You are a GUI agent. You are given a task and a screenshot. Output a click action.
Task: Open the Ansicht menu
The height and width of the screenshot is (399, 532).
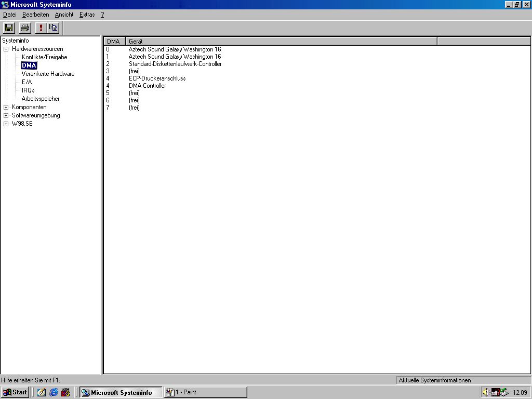(64, 15)
